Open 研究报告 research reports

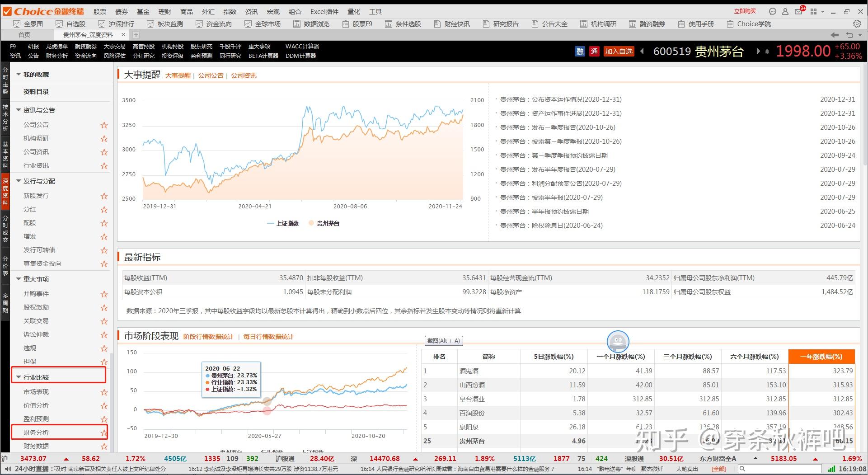(501, 24)
